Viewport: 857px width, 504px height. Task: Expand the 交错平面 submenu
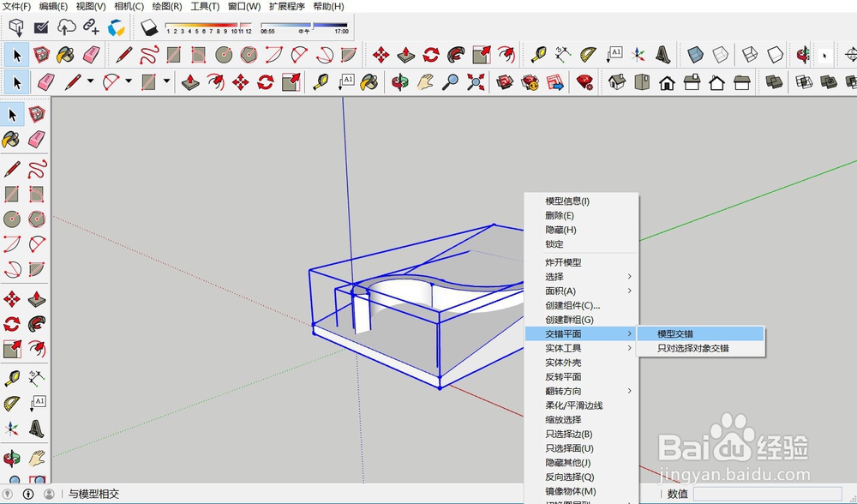pos(582,334)
